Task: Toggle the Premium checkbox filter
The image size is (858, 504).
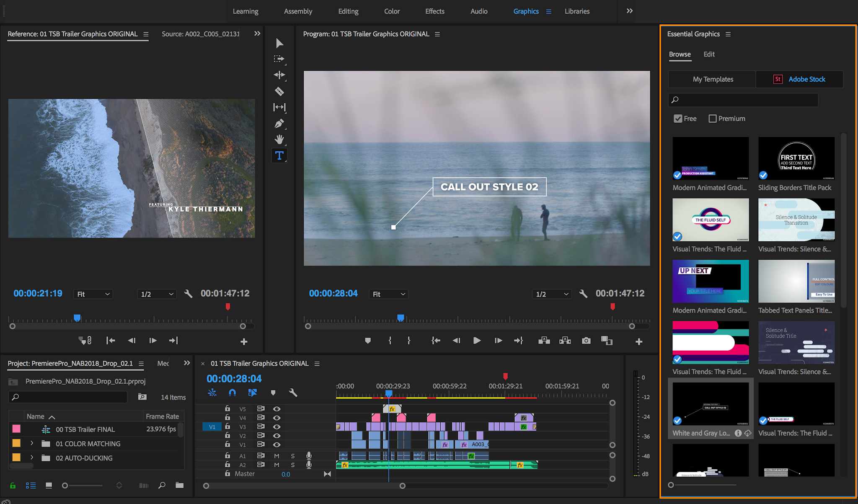Action: (713, 118)
